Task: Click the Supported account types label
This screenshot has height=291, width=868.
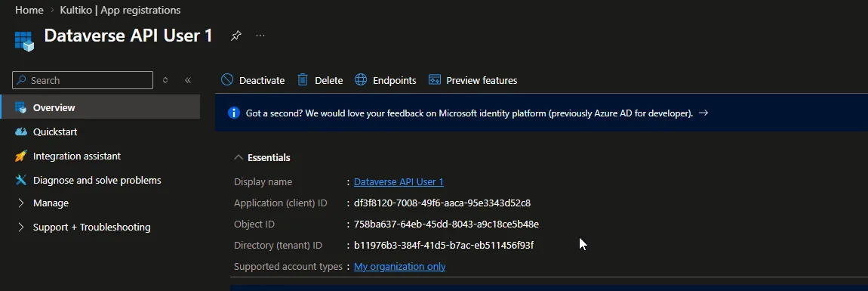Action: tap(288, 267)
